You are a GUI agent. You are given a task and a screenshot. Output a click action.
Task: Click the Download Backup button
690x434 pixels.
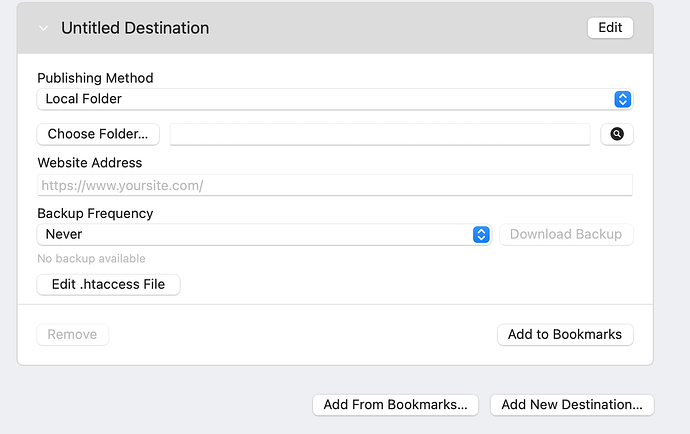click(566, 234)
